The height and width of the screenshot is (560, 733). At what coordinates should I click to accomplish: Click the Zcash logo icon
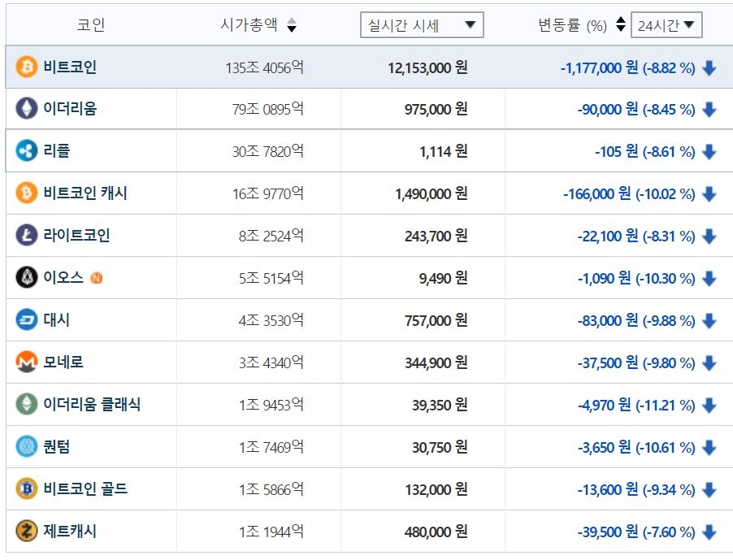[27, 532]
